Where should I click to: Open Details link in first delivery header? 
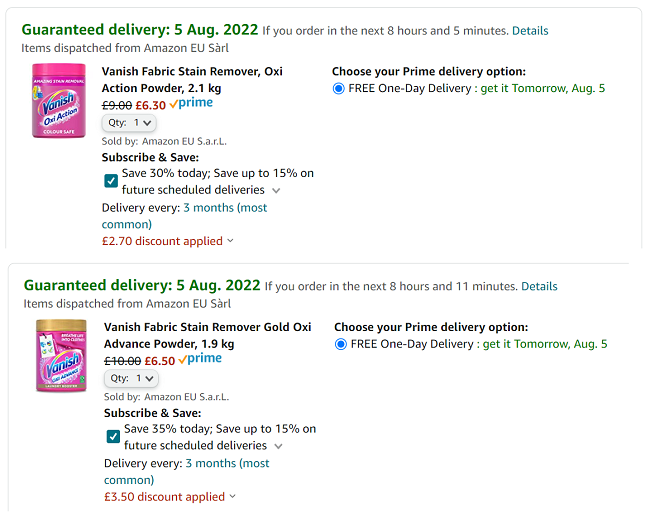pos(530,30)
